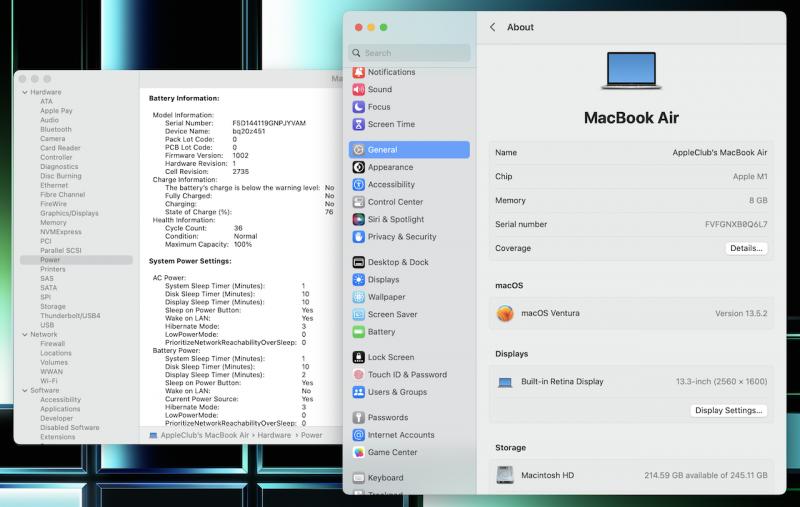This screenshot has width=800, height=507.
Task: Click Touch ID fingerprint icon
Action: (359, 374)
